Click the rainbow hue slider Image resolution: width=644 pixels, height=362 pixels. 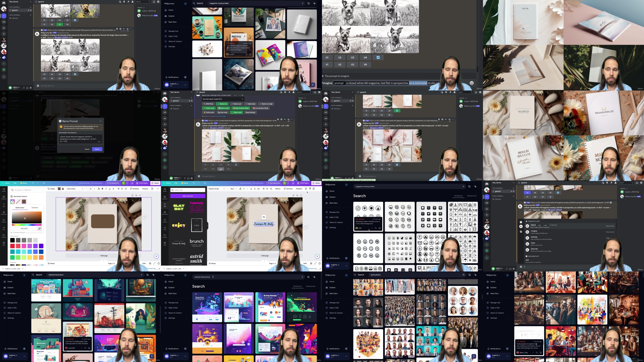[x=27, y=225]
